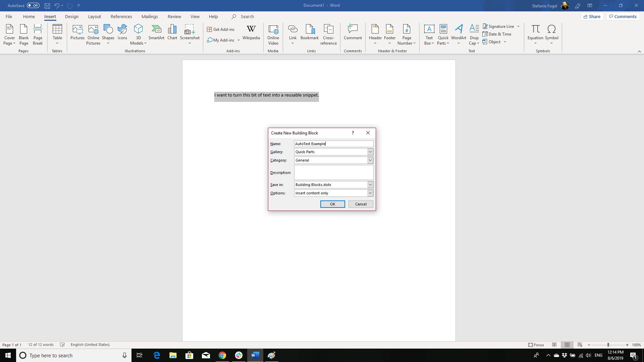Screen dimensions: 644x362
Task: Click zoom level percentage in status bar
Action: coord(637,344)
